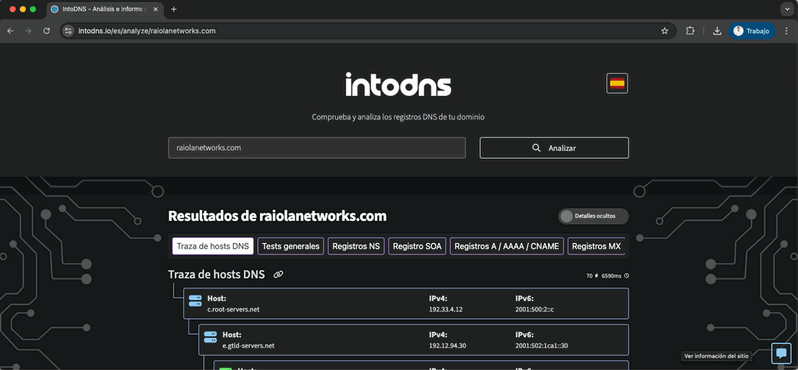
Task: Click the browser forward arrow
Action: [28, 31]
